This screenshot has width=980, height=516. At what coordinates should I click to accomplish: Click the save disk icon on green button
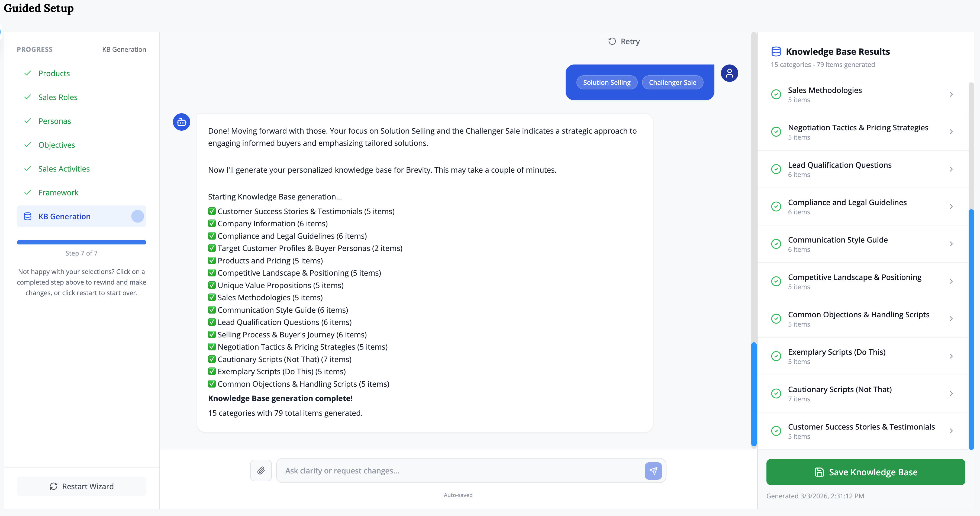[x=820, y=472]
